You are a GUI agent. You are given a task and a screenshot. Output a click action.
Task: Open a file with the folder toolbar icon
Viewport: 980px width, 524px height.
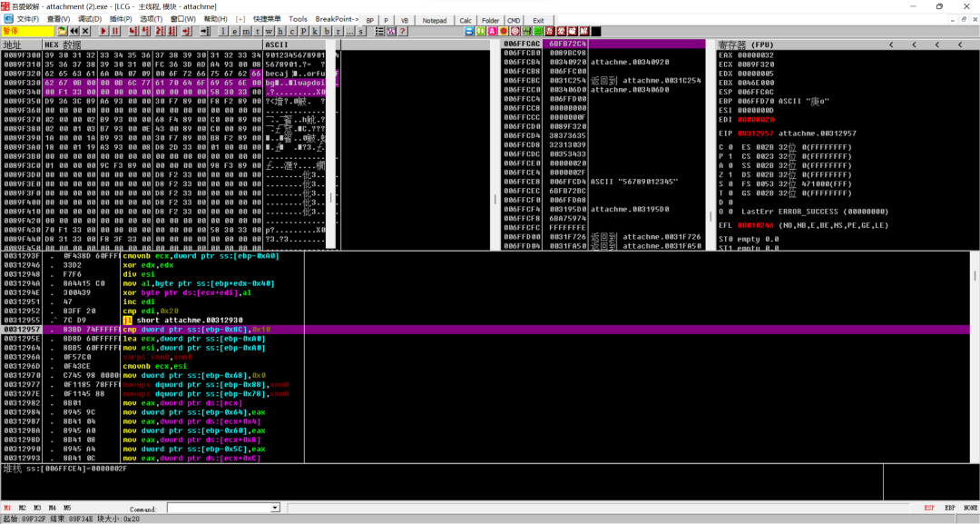62,31
